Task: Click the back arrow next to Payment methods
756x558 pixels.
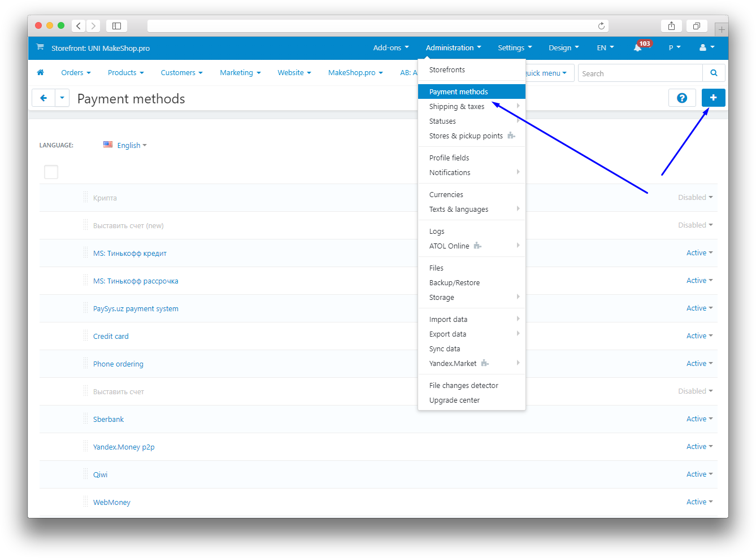Action: click(x=44, y=98)
